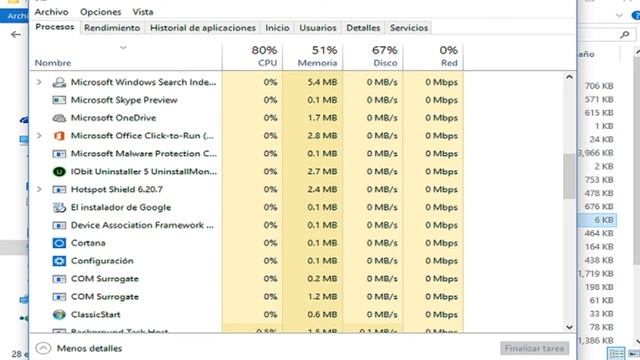Click the 2.8 MB memory value
This screenshot has height=360, width=640.
coord(322,136)
